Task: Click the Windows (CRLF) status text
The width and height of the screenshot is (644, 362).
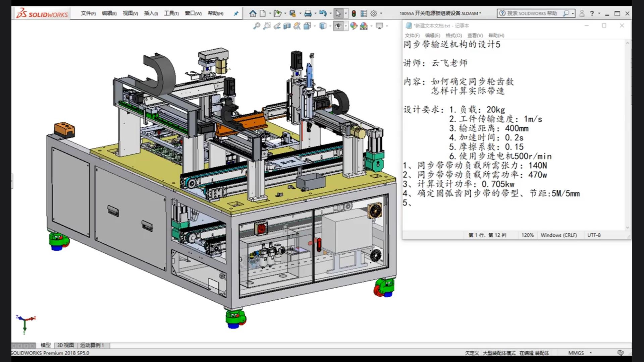Action: pos(559,235)
